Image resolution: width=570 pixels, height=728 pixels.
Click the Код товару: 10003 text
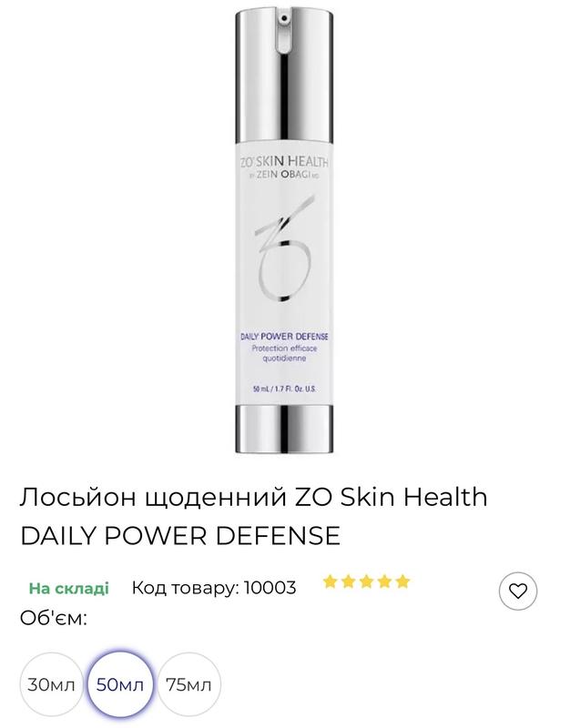click(214, 588)
